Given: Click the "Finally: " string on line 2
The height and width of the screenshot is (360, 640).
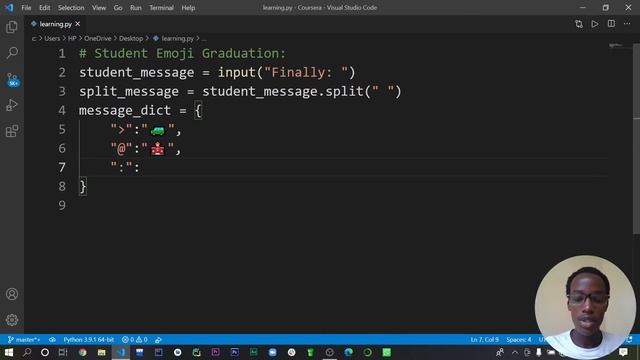Looking at the screenshot, I should 306,73.
